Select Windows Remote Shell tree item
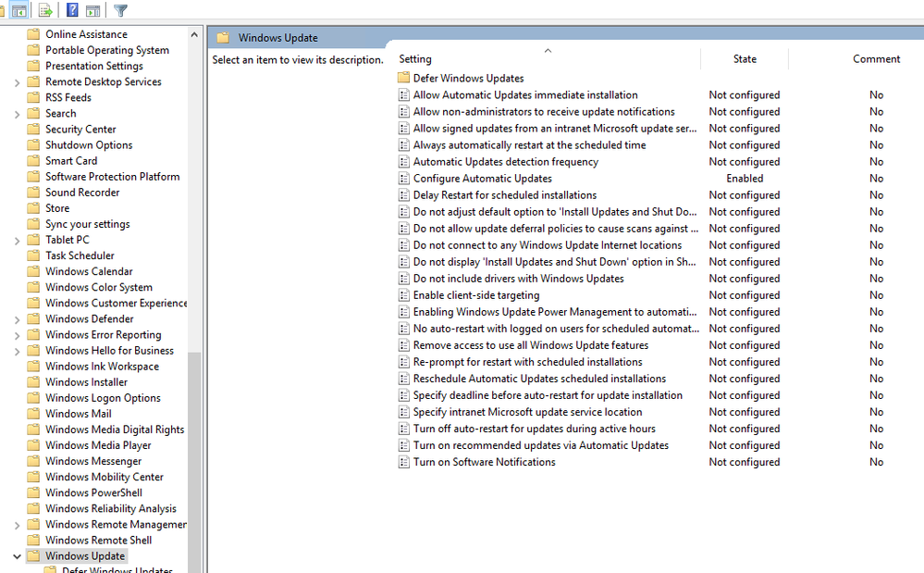Screen dimensions: 924x573 pyautogui.click(x=98, y=540)
